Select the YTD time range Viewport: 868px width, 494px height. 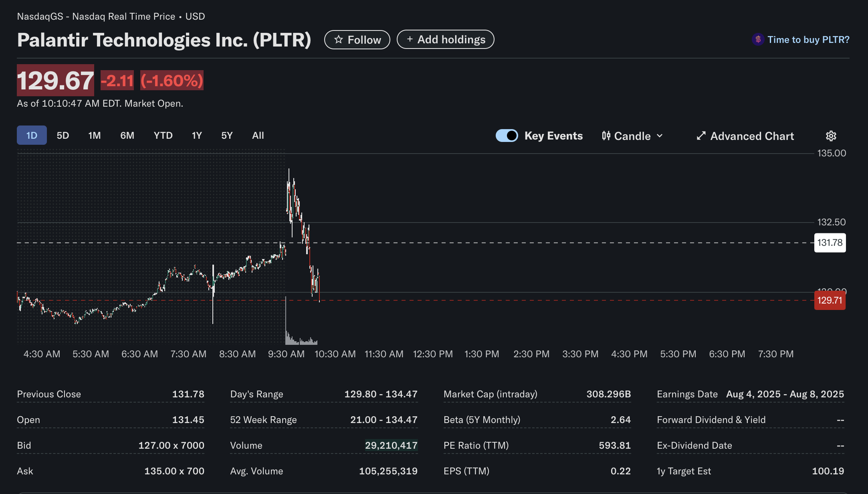point(163,135)
